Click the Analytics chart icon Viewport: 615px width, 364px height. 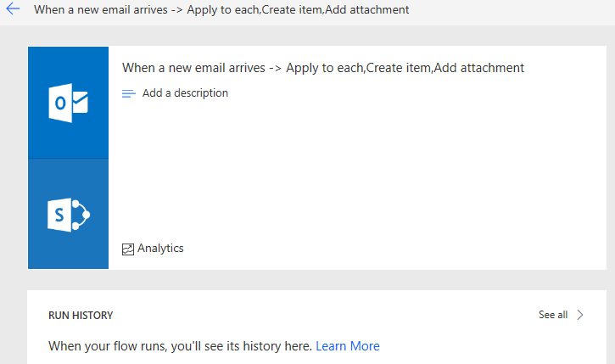[x=128, y=249]
